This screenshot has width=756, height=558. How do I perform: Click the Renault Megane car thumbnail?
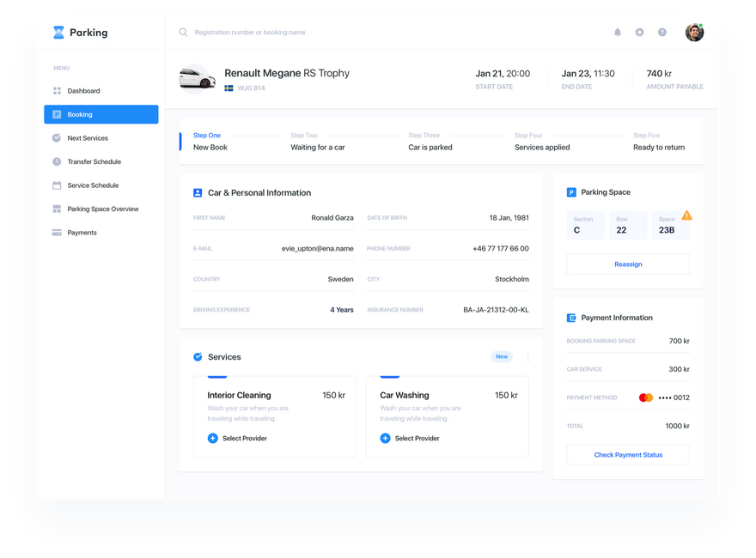[198, 78]
